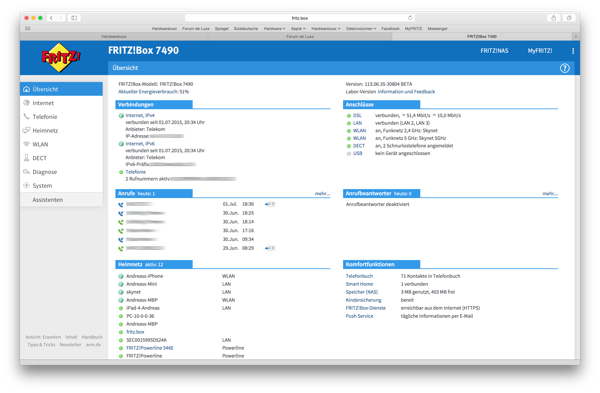Click the fritz.box device link
Image resolution: width=600 pixels, height=393 pixels.
pos(135,332)
